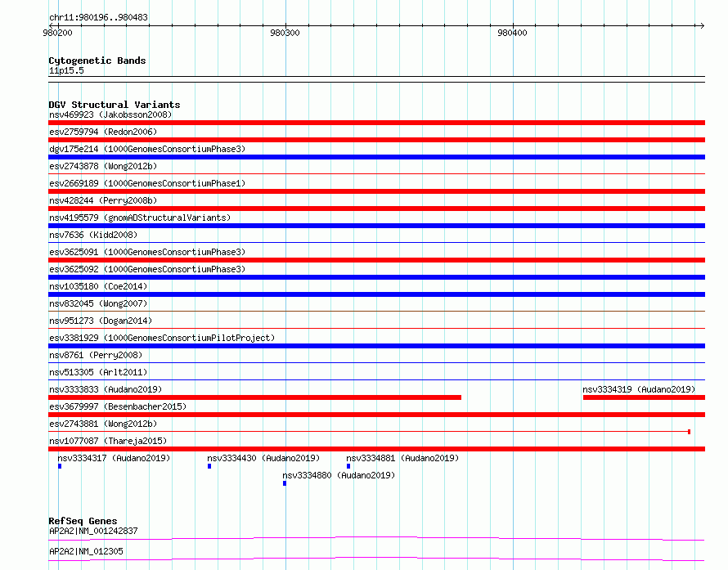Click the esv2743878 (Wong2012b) label
Screen dimensions: 728x570
pyautogui.click(x=103, y=166)
